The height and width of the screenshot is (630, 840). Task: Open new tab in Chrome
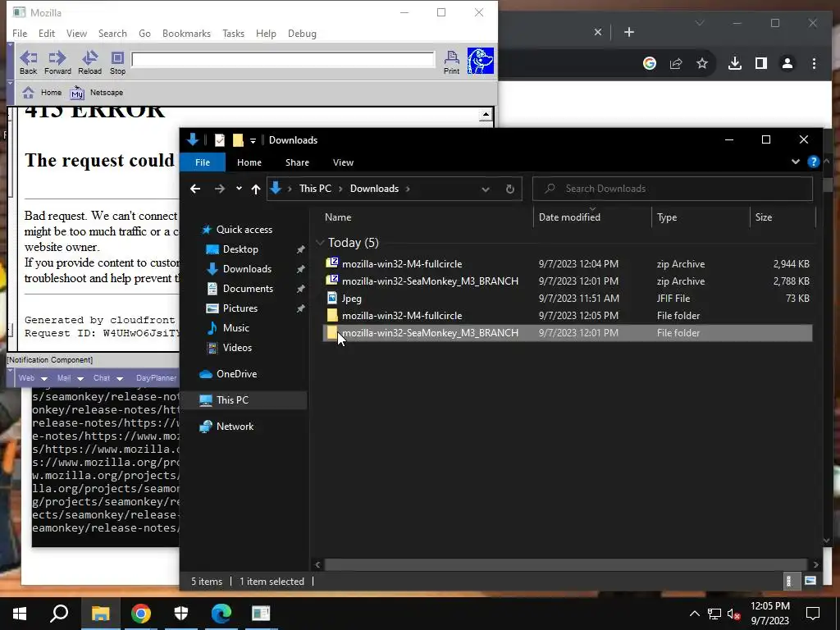[629, 33]
